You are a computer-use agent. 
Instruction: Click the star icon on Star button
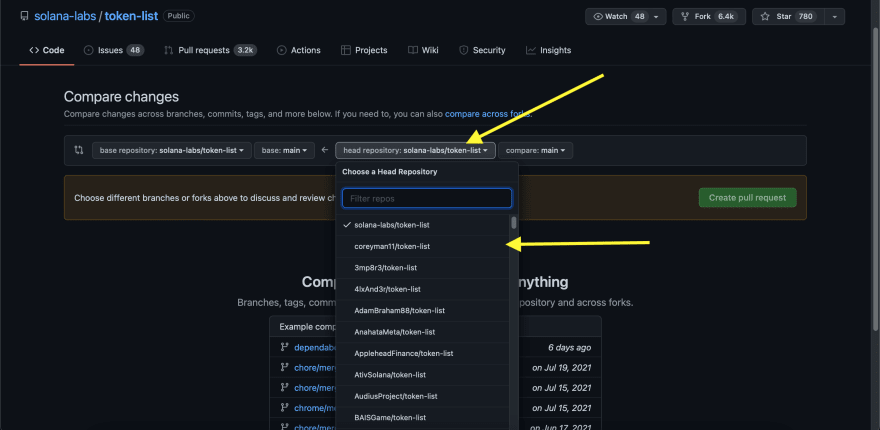[x=765, y=16]
